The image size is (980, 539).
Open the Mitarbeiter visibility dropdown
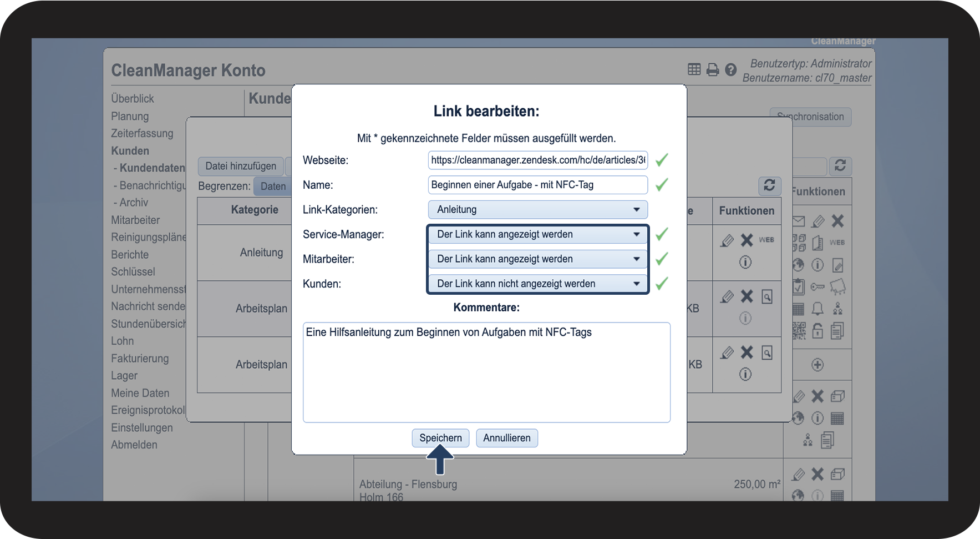click(x=537, y=259)
